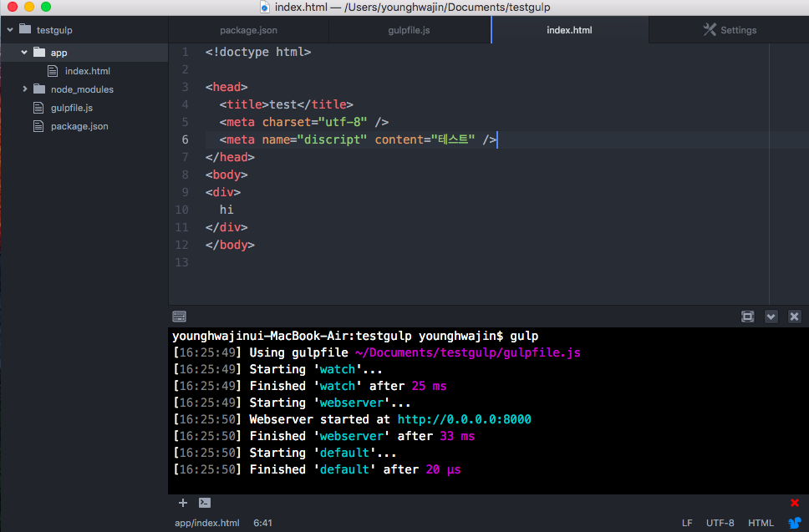Click the terminal keyboard input icon
This screenshot has width=809, height=532.
[180, 317]
